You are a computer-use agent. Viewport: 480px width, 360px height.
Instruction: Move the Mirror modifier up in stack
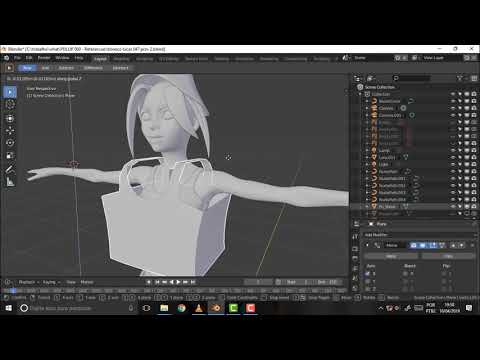point(453,245)
